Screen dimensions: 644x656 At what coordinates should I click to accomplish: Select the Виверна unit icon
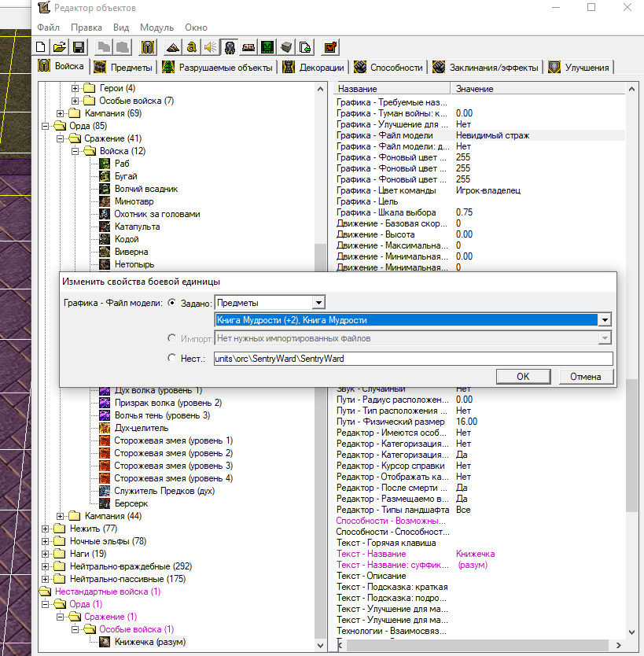point(105,252)
